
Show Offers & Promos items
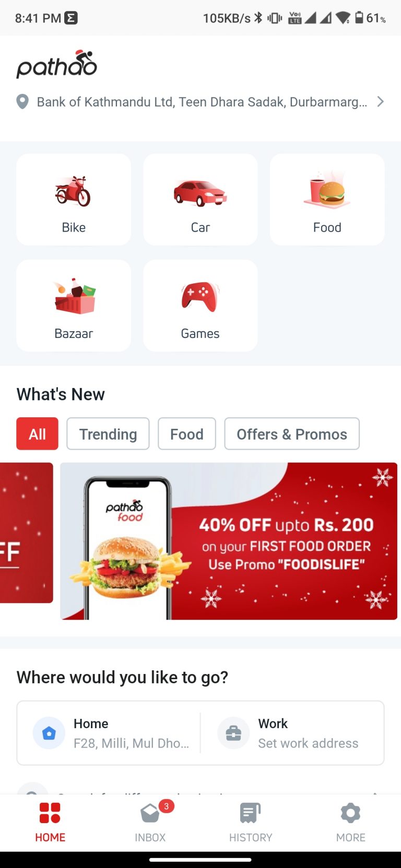292,433
